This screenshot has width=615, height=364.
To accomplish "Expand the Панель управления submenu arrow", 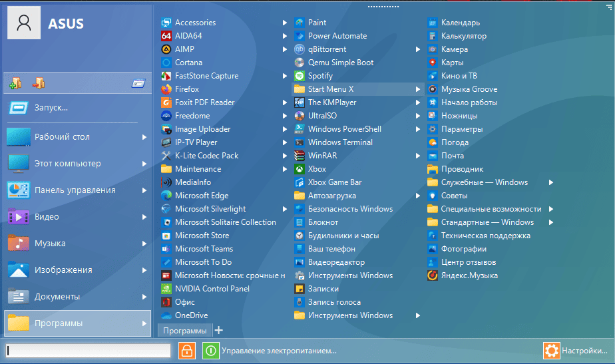I will 144,190.
